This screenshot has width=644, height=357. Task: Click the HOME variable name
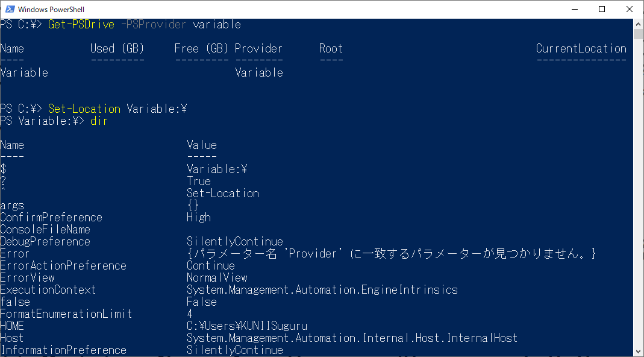point(13,326)
